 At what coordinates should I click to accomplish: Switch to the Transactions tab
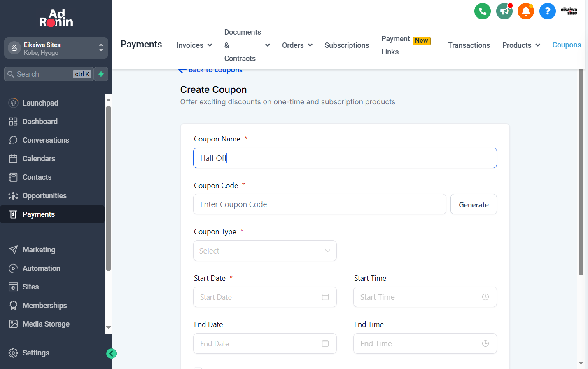click(x=469, y=45)
